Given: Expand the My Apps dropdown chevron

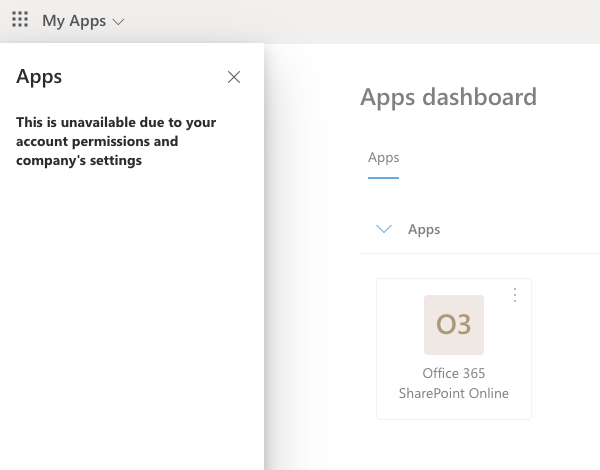Looking at the screenshot, I should [x=119, y=21].
